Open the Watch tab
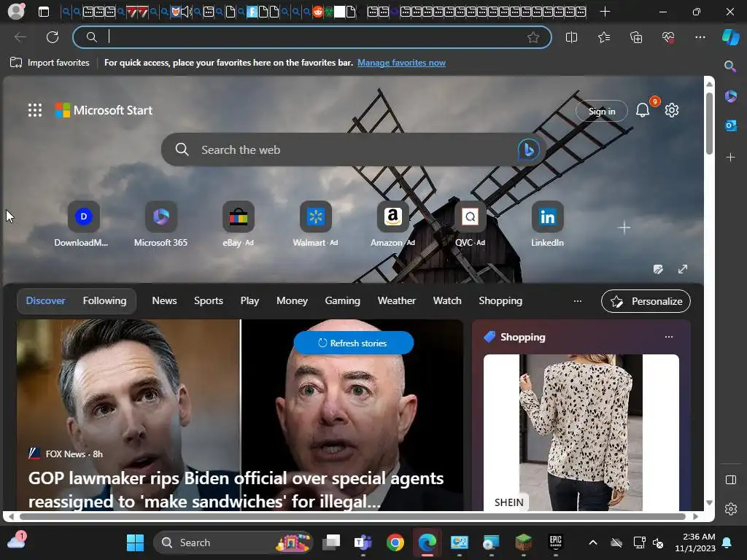 point(447,301)
